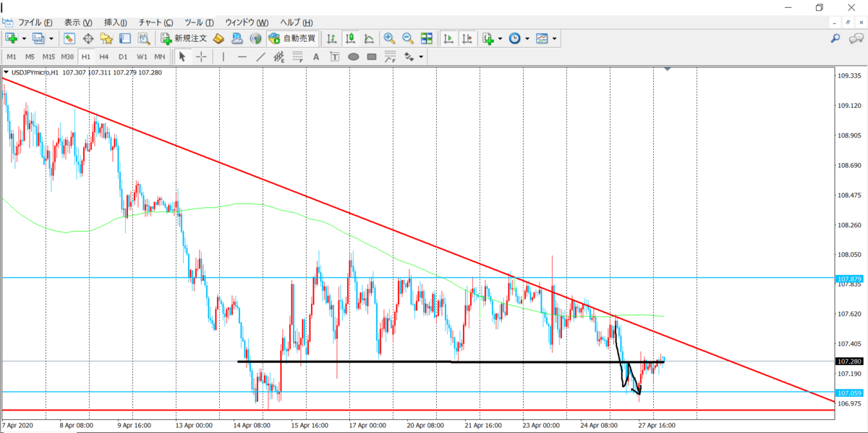Zoom in on the chart
The height and width of the screenshot is (433, 868).
click(389, 38)
